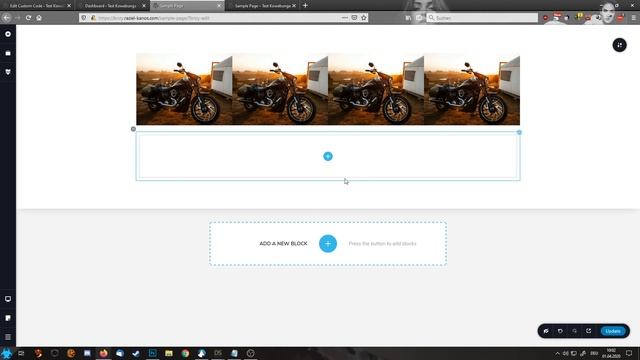Open the notification center
The width and height of the screenshot is (640, 360).
pos(629,353)
